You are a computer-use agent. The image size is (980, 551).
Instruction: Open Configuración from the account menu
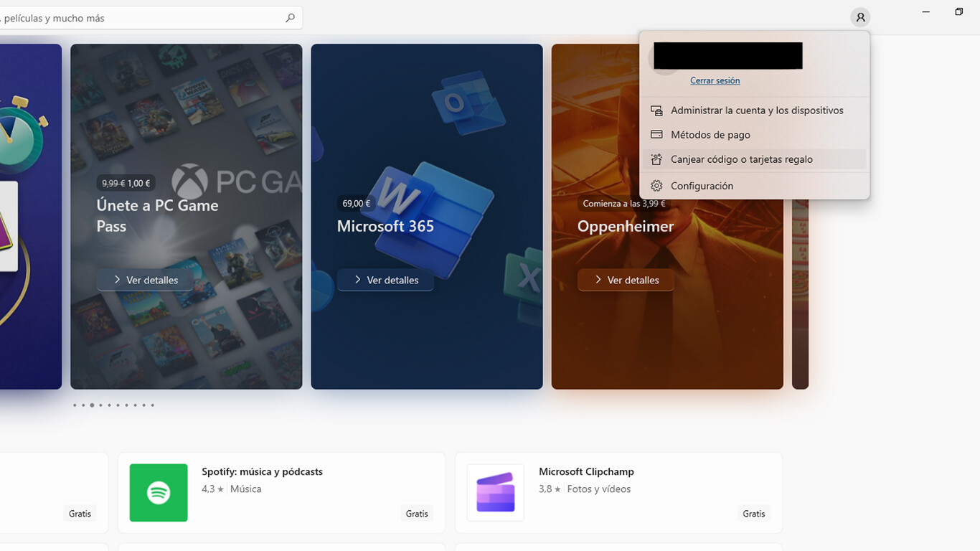(x=702, y=186)
